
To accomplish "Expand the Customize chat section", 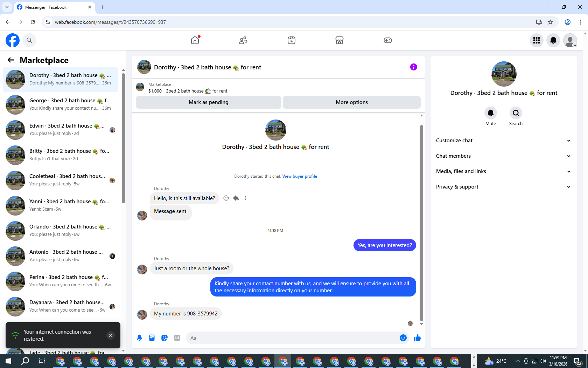I will tap(503, 141).
